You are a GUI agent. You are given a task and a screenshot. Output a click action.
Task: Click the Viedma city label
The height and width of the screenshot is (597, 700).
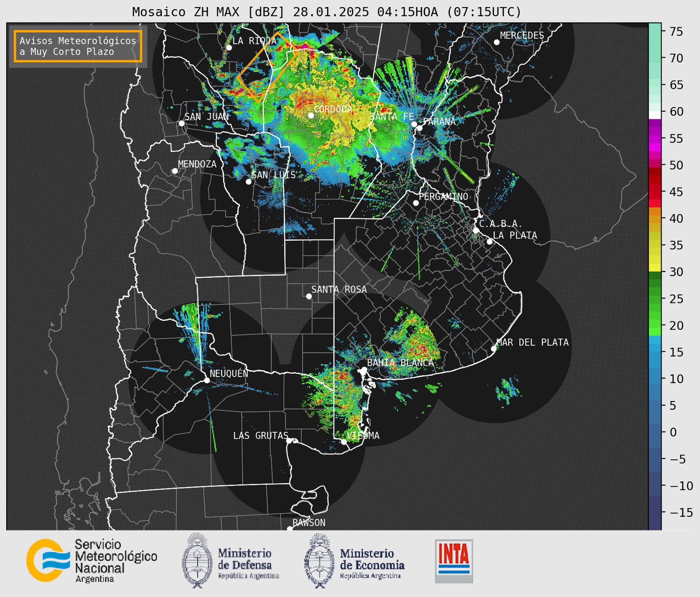[363, 436]
